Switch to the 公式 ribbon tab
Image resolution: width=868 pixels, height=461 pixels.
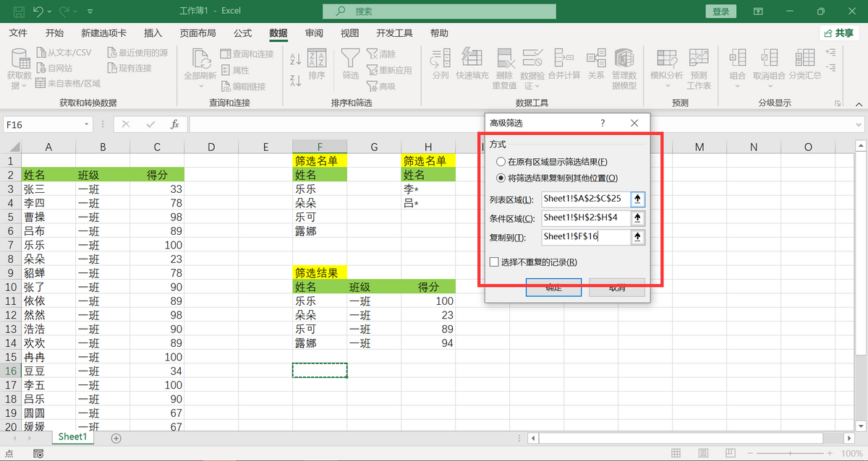[x=242, y=33]
